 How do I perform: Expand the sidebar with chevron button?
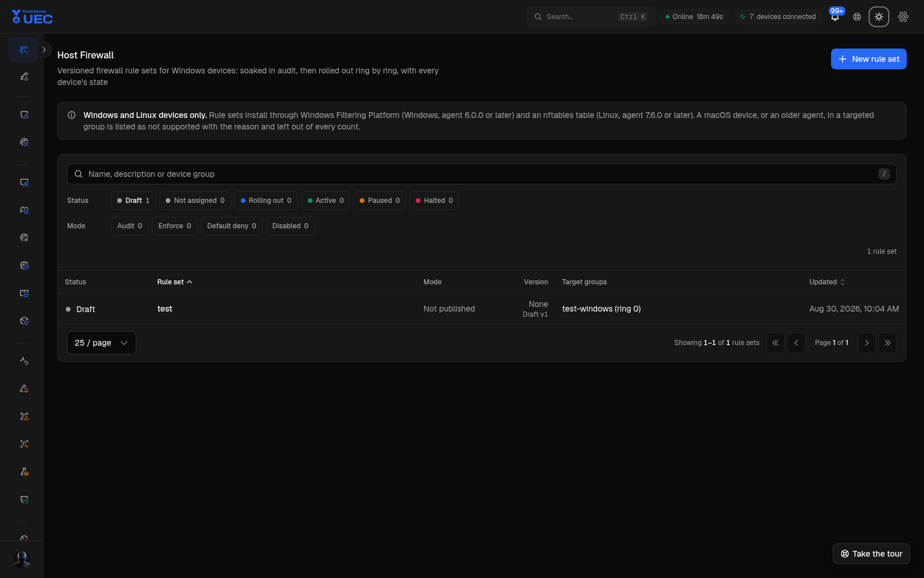pos(44,50)
